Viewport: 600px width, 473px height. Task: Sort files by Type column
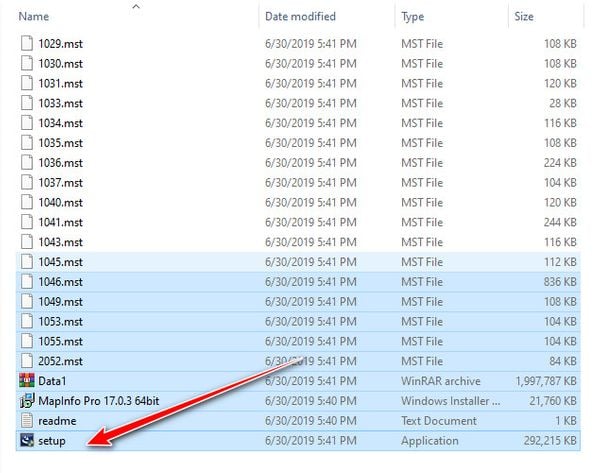point(412,17)
